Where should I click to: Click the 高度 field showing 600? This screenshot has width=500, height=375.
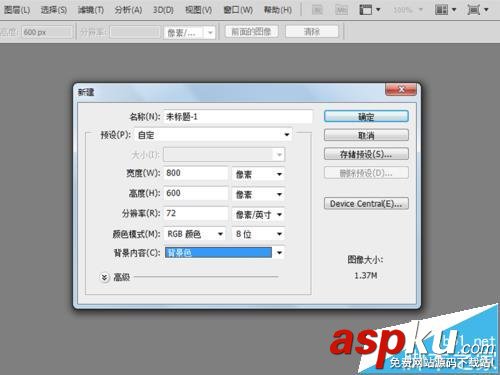pos(196,193)
